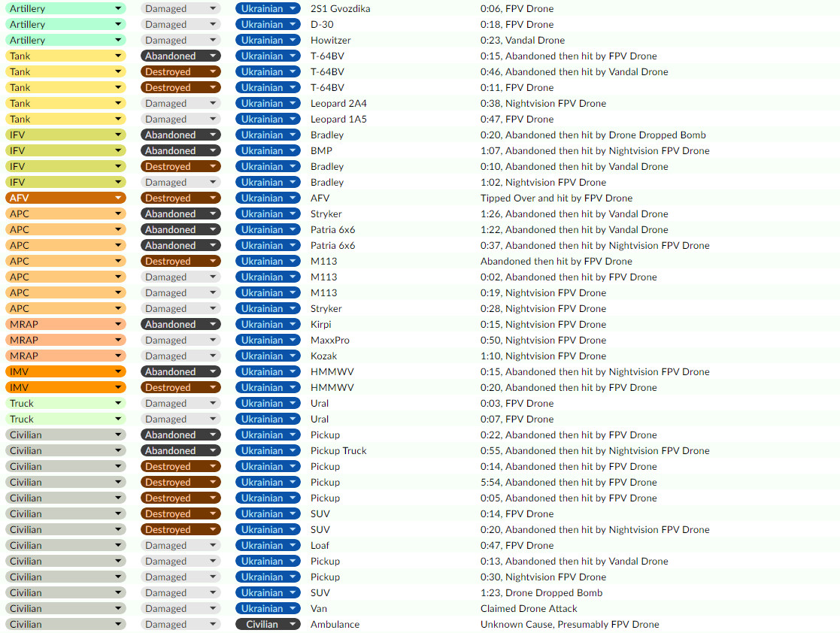Select the 'Van' model cell
This screenshot has height=633, width=840.
319,609
